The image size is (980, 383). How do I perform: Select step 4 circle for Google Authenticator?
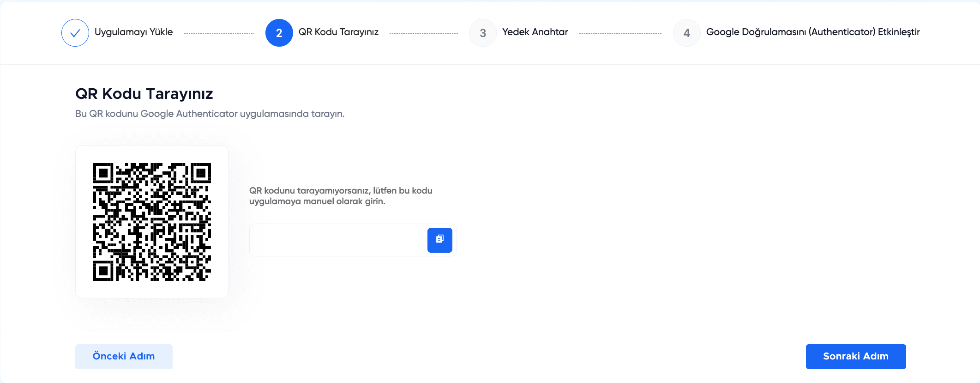[687, 33]
